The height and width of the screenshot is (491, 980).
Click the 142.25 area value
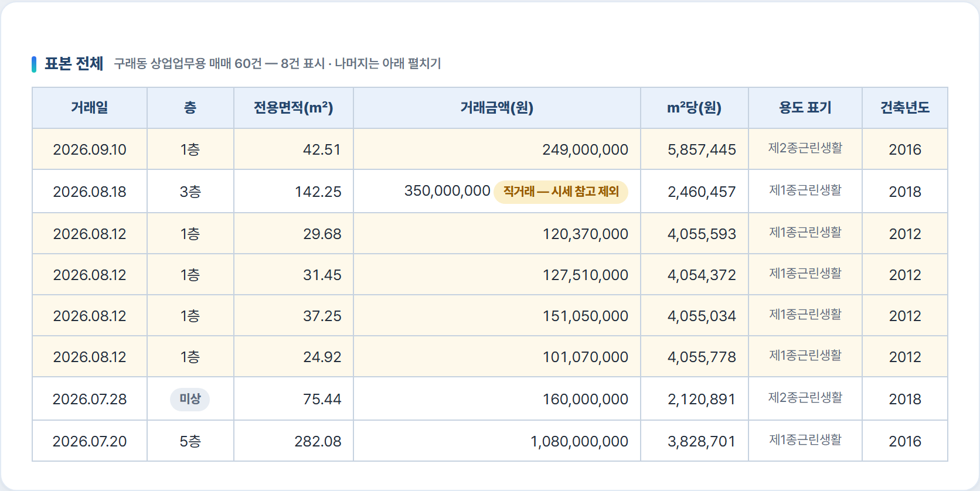pyautogui.click(x=318, y=192)
